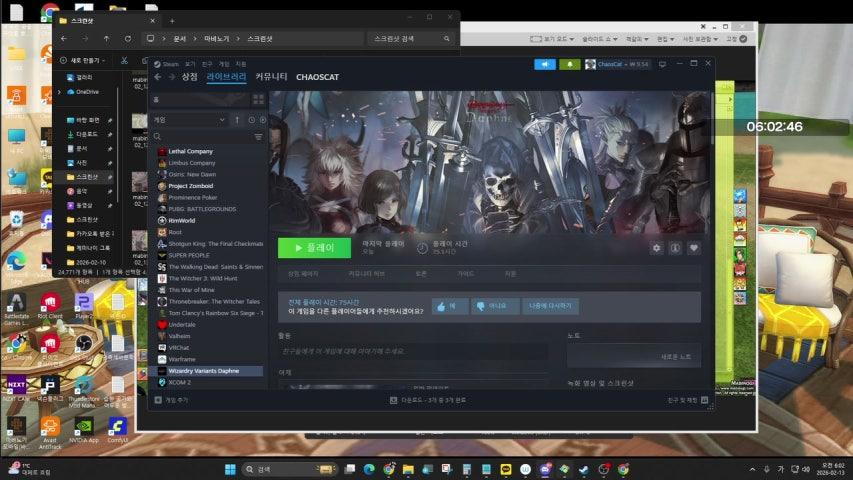The height and width of the screenshot is (480, 853).
Task: Toggle sort order arrow in library sidebar
Action: [x=237, y=119]
